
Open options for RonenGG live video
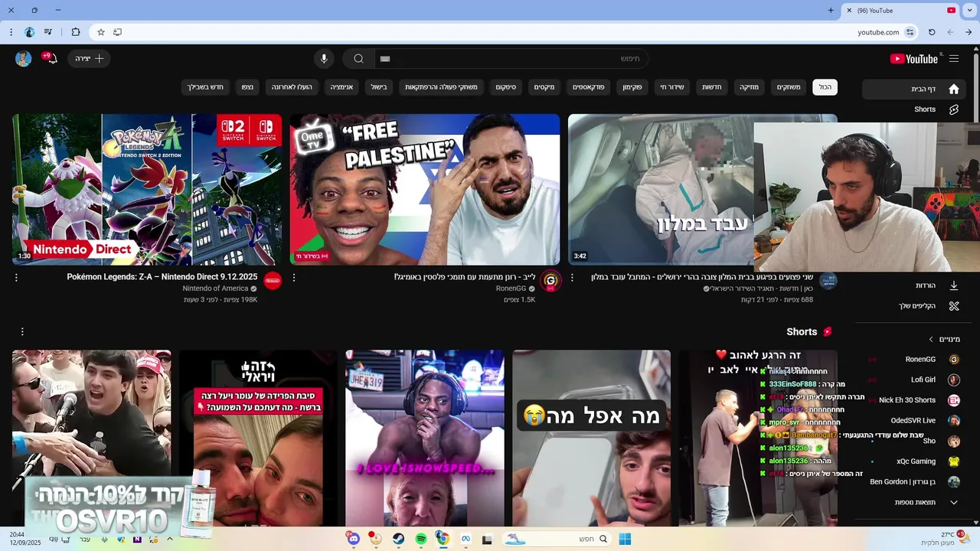click(294, 278)
